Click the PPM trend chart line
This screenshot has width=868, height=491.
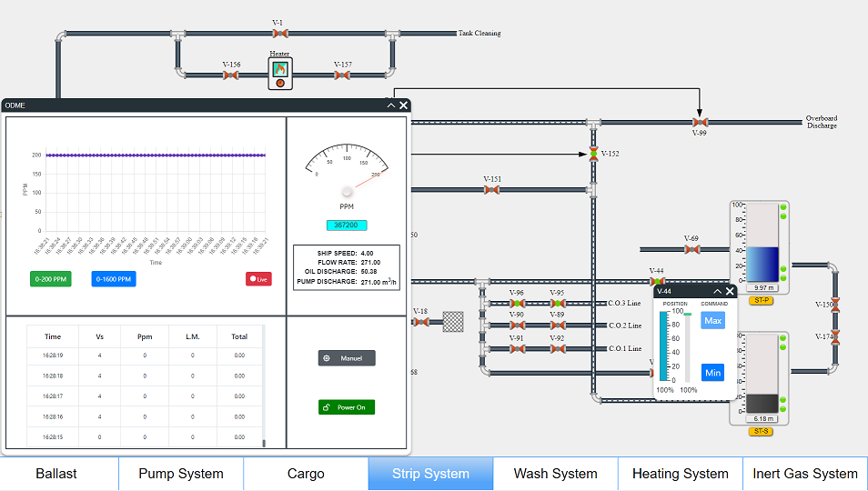pyautogui.click(x=156, y=155)
